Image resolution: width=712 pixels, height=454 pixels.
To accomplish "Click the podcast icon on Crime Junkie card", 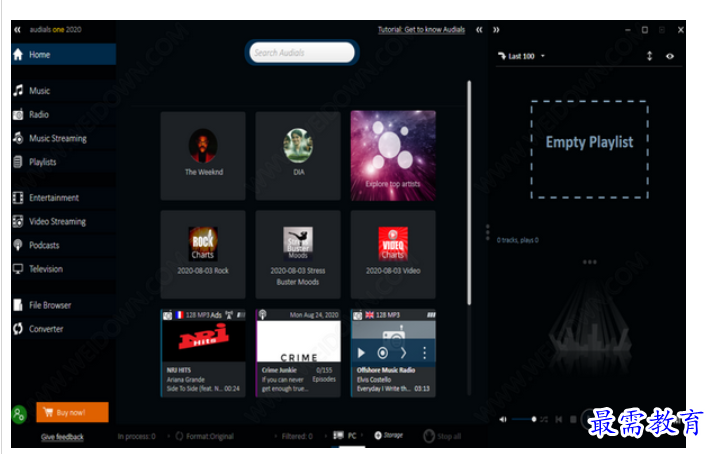I will click(262, 314).
